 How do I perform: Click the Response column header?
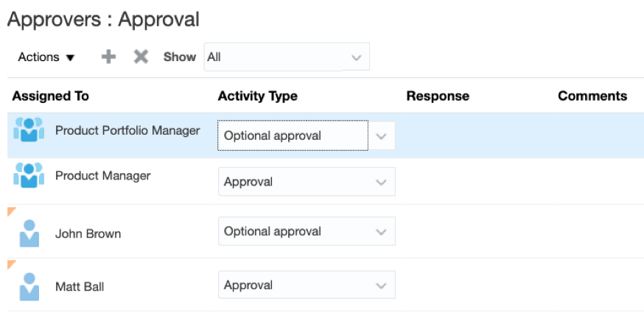[x=438, y=96]
